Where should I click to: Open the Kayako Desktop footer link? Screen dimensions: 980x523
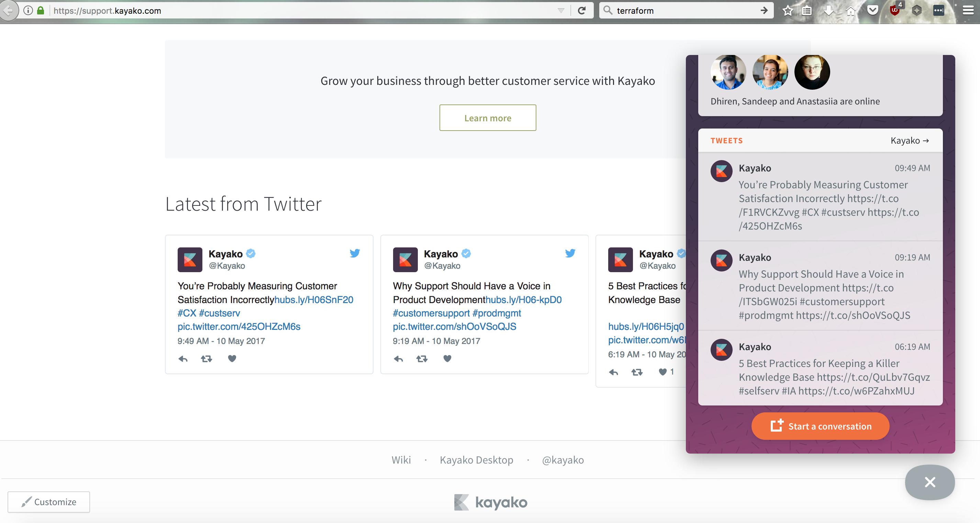coord(476,460)
